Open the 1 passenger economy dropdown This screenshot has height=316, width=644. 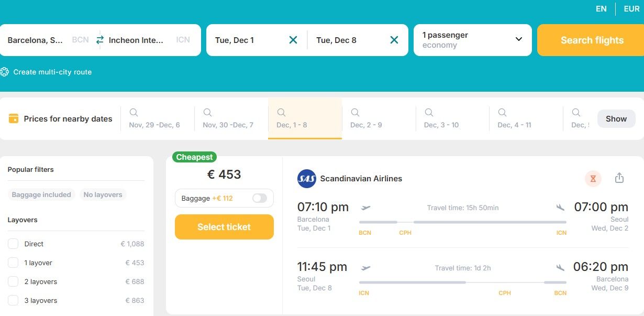point(472,39)
